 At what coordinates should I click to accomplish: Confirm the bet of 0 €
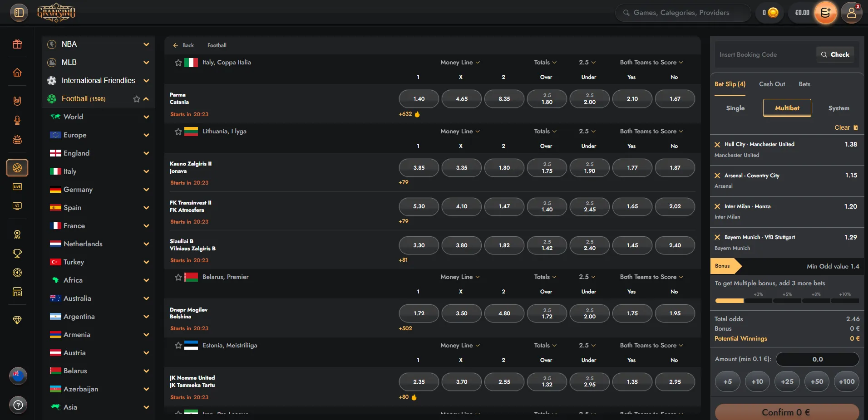pyautogui.click(x=787, y=412)
